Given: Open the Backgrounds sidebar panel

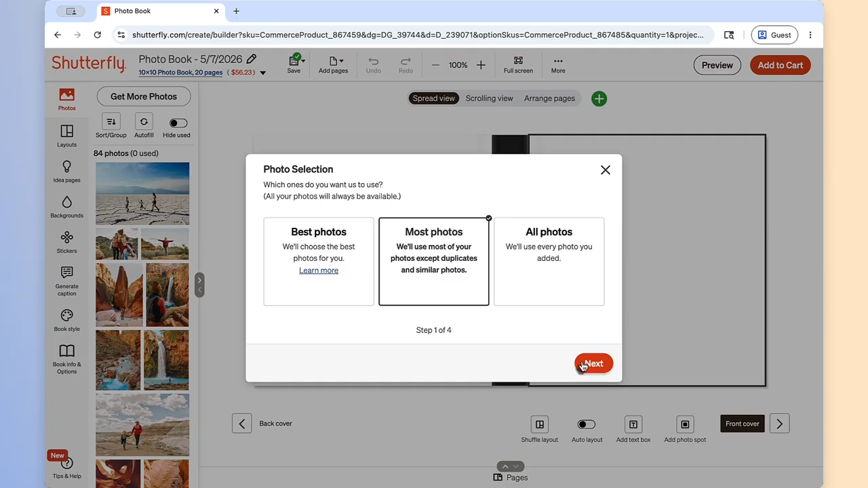Looking at the screenshot, I should [x=66, y=207].
